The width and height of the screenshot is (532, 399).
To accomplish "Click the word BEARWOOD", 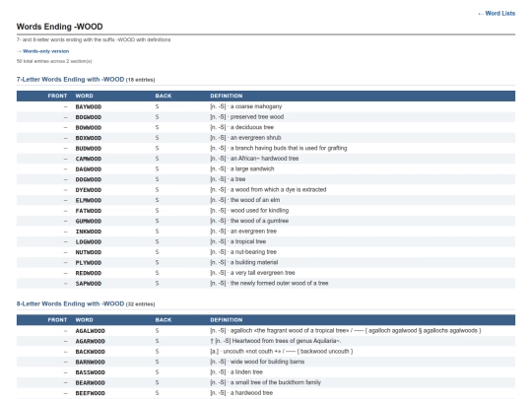I will 90,383.
